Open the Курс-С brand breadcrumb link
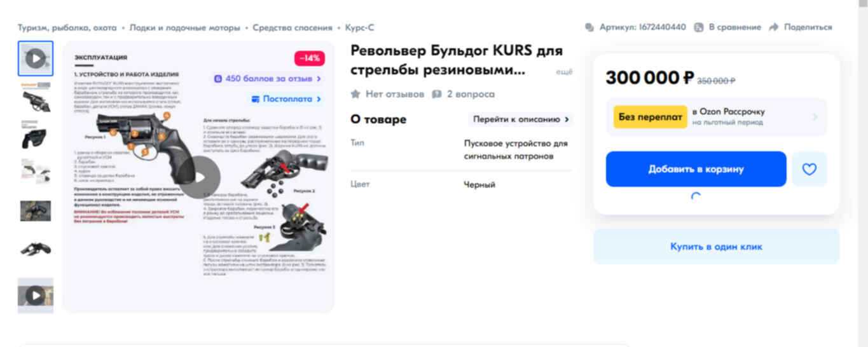This screenshot has height=347, width=868. click(360, 28)
